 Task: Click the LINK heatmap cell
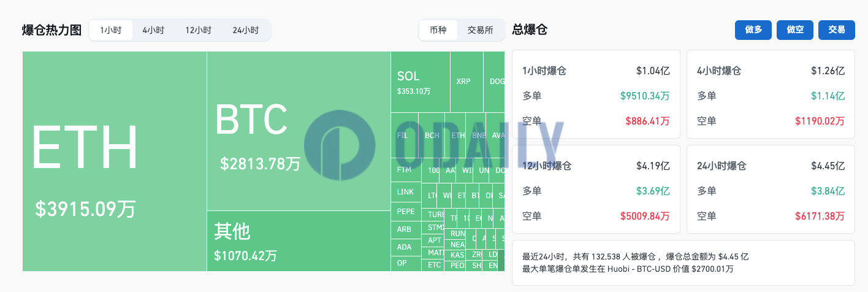tap(406, 192)
